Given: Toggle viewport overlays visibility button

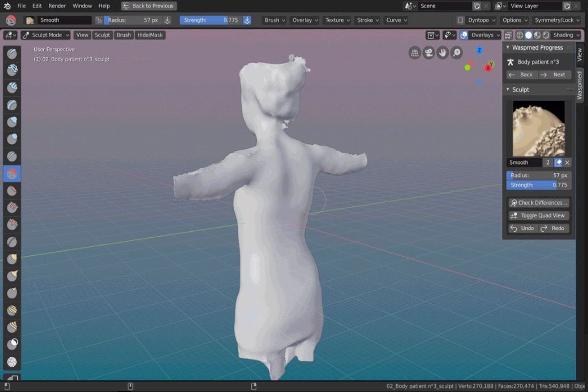Looking at the screenshot, I should pos(464,35).
